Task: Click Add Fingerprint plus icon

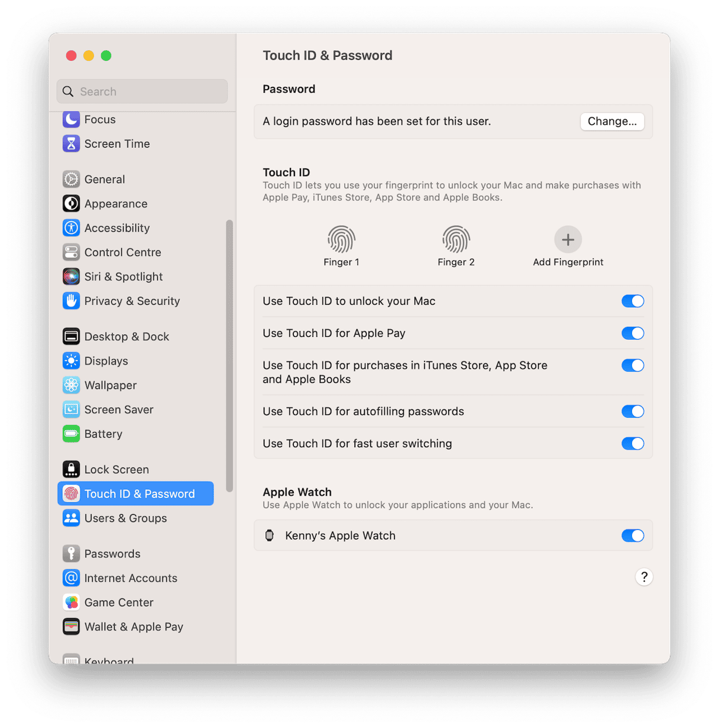Action: click(x=568, y=239)
